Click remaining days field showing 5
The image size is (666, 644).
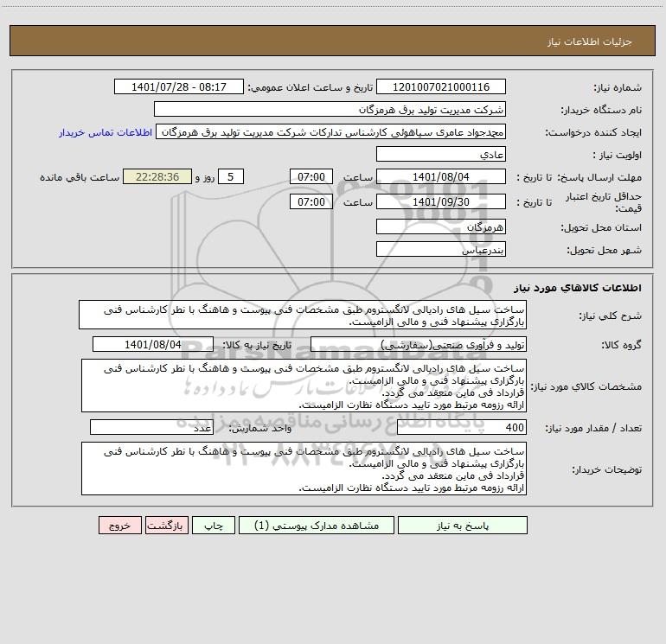pos(231,176)
